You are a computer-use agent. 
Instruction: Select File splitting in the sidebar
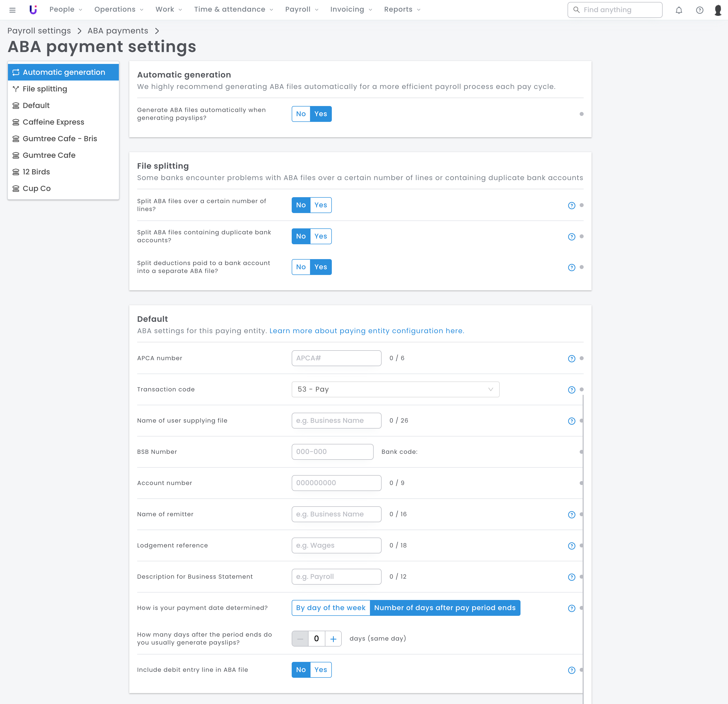pyautogui.click(x=45, y=89)
